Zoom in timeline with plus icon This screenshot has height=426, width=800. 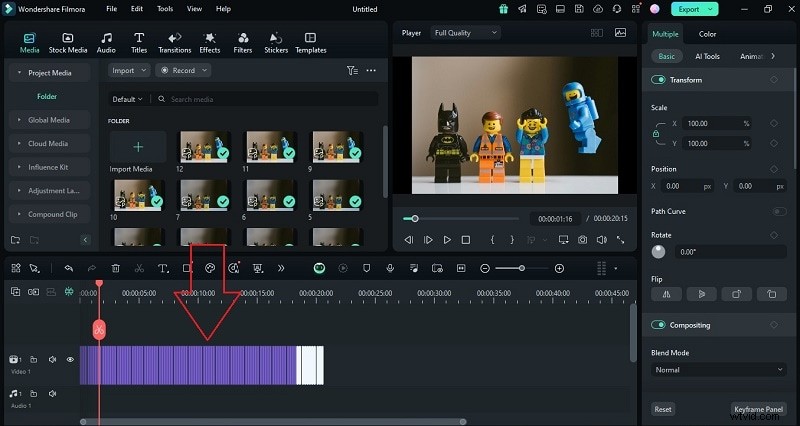coord(559,268)
